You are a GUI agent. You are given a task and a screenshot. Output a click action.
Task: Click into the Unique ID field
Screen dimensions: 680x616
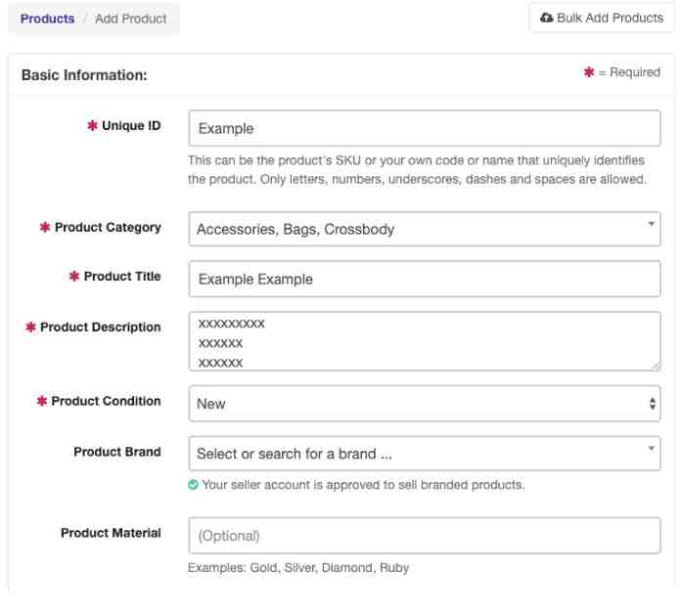(x=425, y=128)
